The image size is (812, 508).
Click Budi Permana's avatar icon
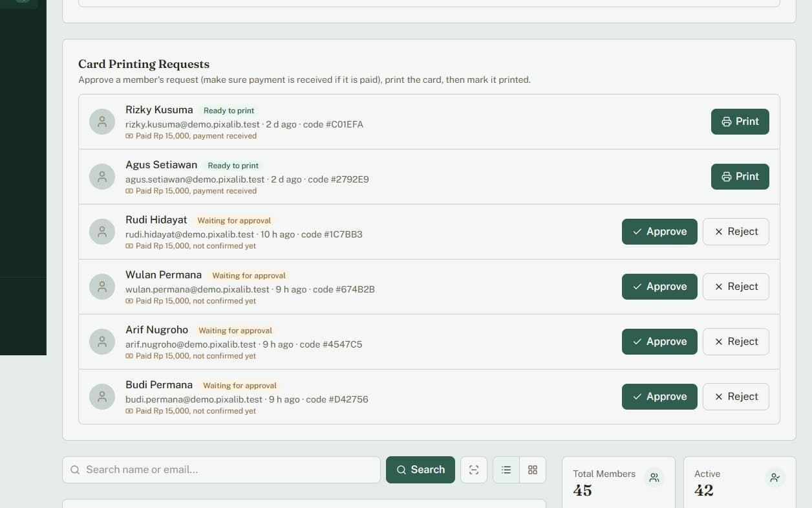pyautogui.click(x=102, y=397)
